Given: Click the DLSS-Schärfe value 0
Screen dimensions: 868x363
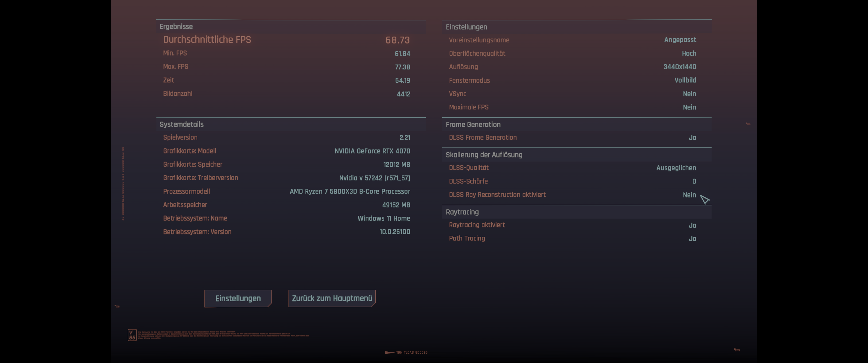Looking at the screenshot, I should 694,181.
